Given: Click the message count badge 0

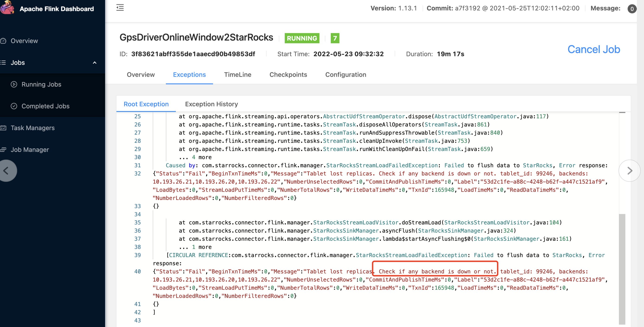Looking at the screenshot, I should tap(632, 9).
